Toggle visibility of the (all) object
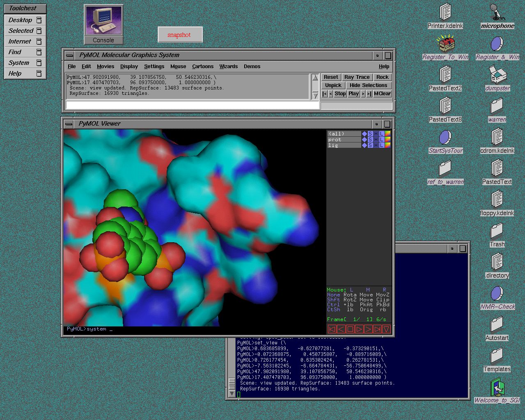 pyautogui.click(x=344, y=134)
